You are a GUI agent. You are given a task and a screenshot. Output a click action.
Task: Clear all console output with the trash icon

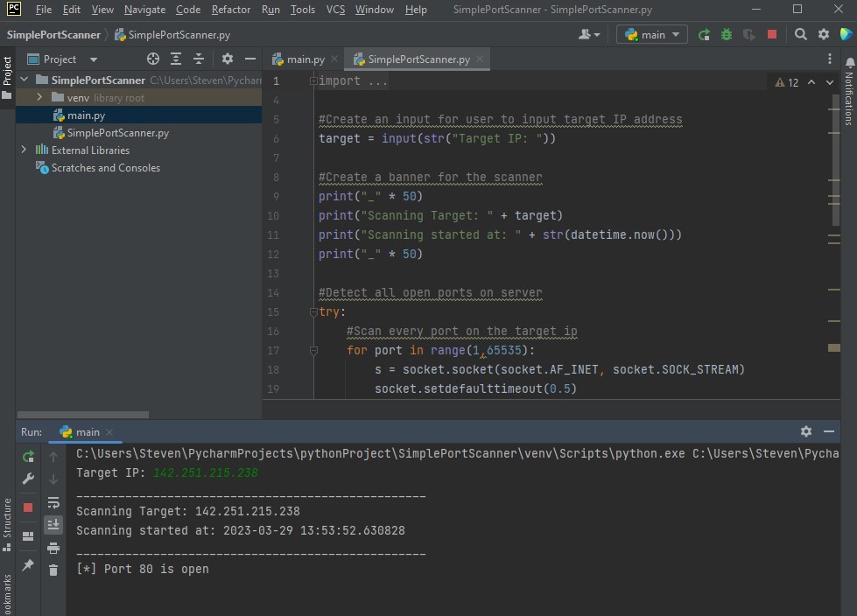[53, 570]
